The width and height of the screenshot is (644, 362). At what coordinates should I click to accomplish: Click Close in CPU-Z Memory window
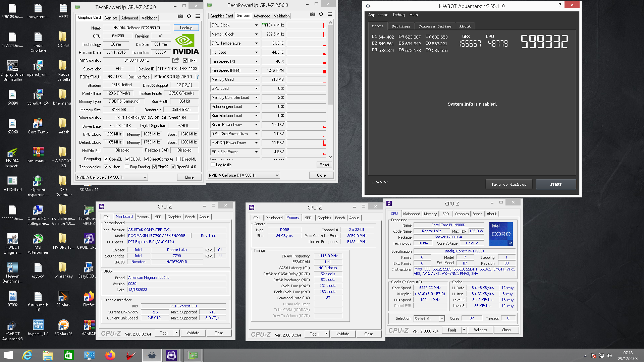point(369,334)
